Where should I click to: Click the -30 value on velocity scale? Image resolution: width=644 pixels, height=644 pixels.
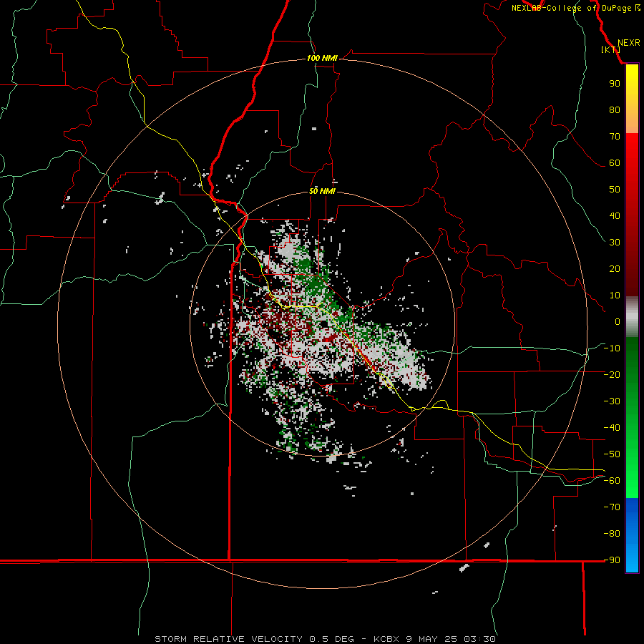(612, 401)
